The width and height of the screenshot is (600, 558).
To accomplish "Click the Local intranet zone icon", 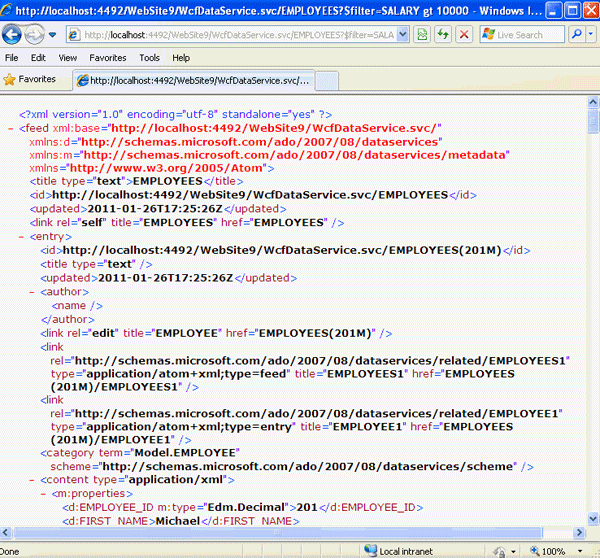I will tap(370, 550).
